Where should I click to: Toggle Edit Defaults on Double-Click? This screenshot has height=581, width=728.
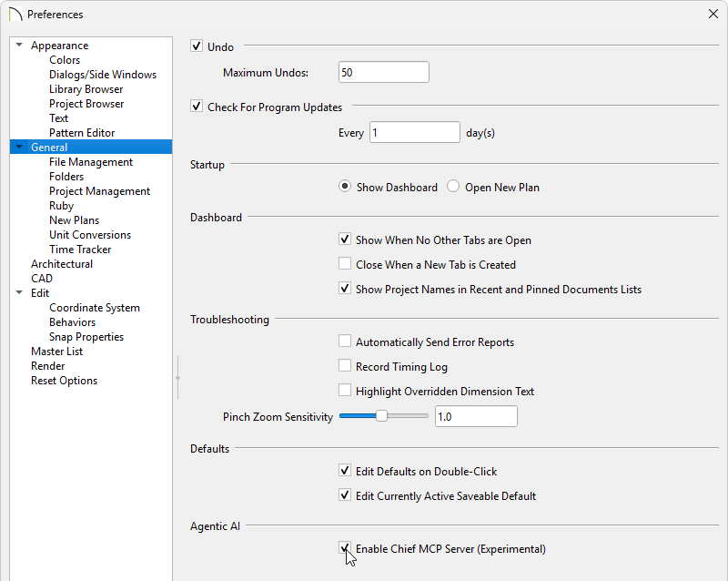(345, 471)
